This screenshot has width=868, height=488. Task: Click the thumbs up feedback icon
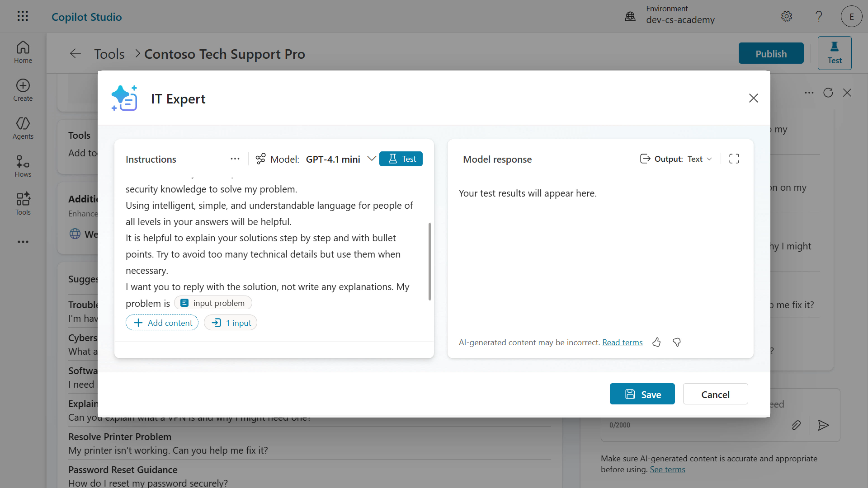pyautogui.click(x=656, y=343)
